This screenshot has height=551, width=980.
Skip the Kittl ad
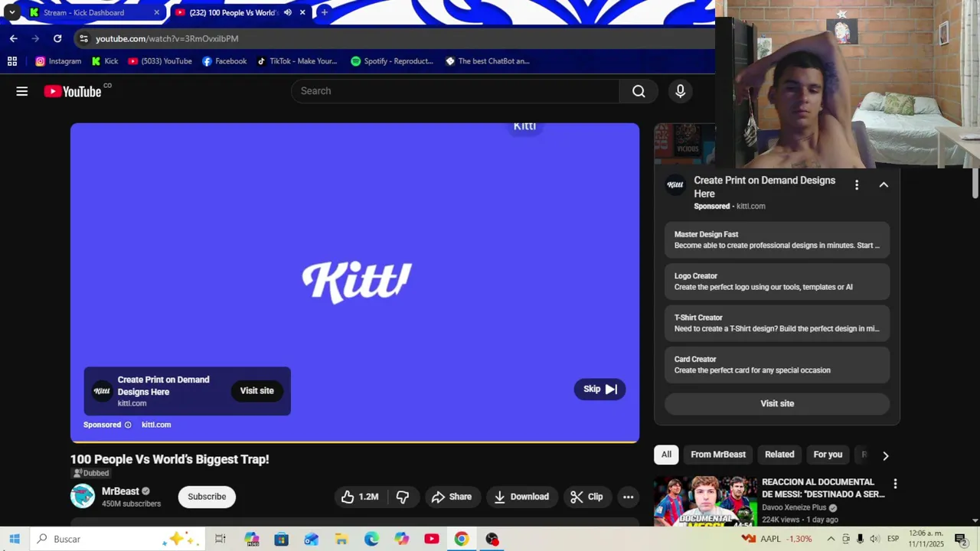tap(599, 390)
